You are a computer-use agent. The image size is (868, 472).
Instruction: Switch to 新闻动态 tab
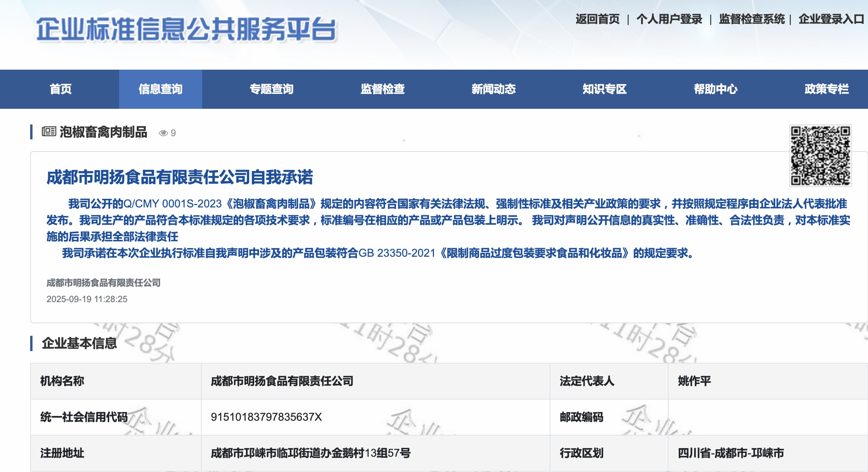click(x=494, y=89)
